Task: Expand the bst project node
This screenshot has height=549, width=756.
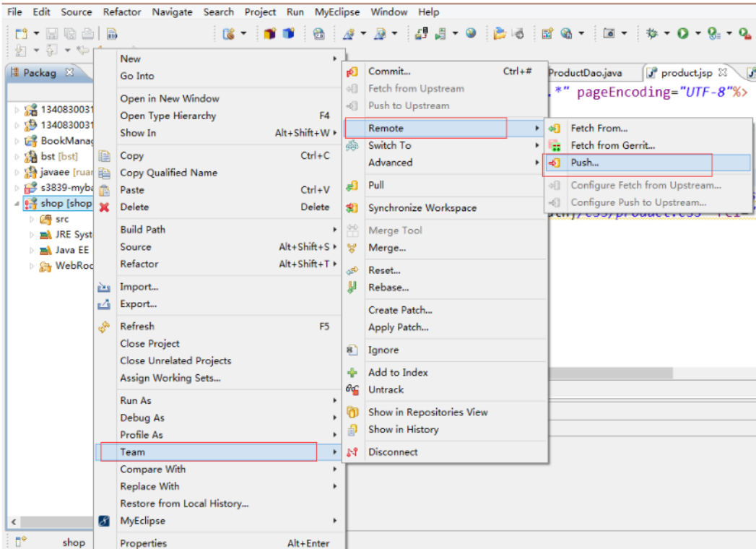Action: [x=17, y=156]
